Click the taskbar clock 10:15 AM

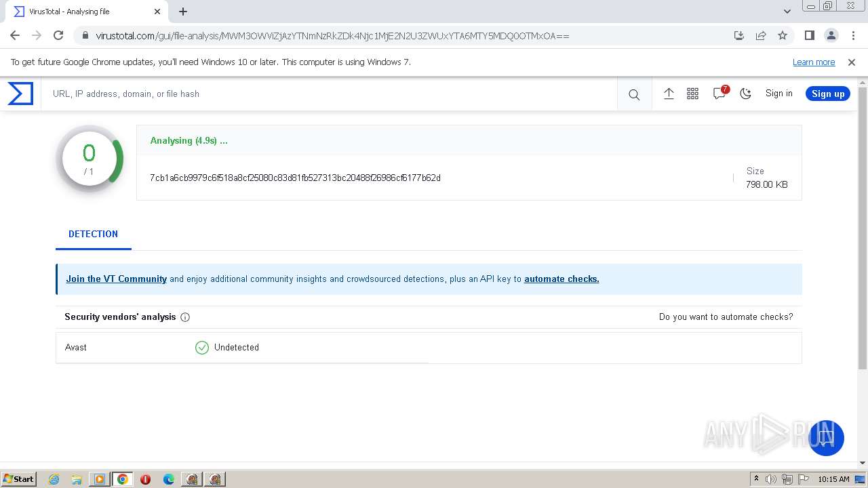(833, 479)
